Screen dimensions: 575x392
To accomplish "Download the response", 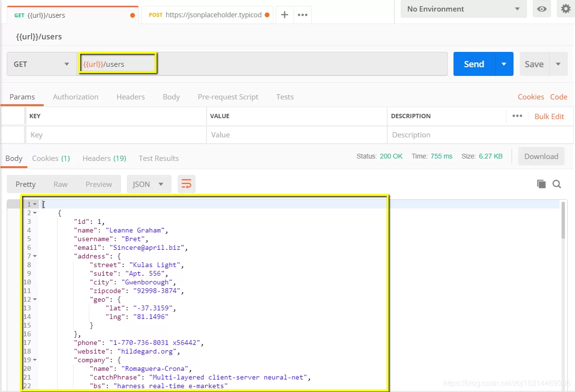I will tap(541, 156).
